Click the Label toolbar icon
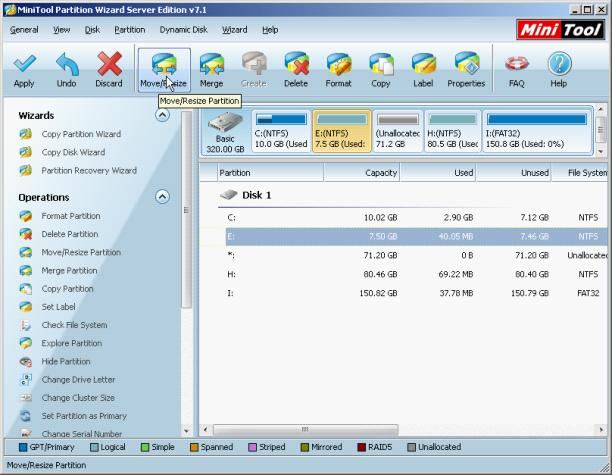The width and height of the screenshot is (612, 475). click(x=423, y=64)
